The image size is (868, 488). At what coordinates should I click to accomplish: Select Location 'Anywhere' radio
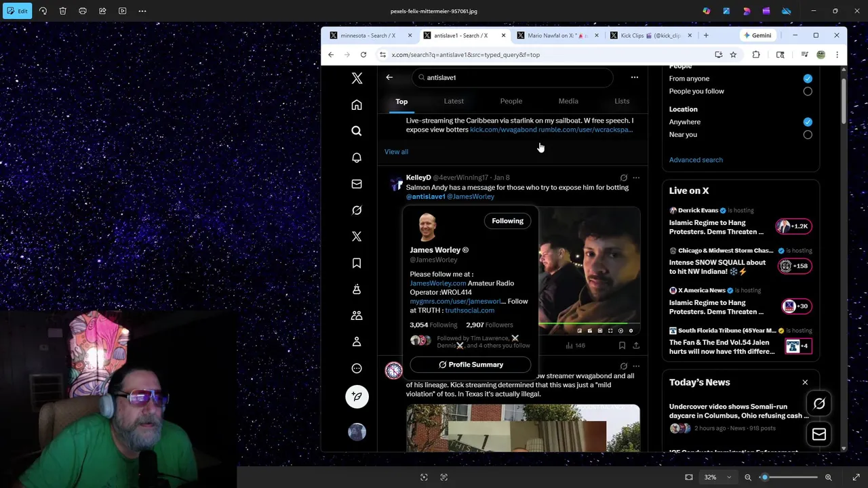(808, 122)
